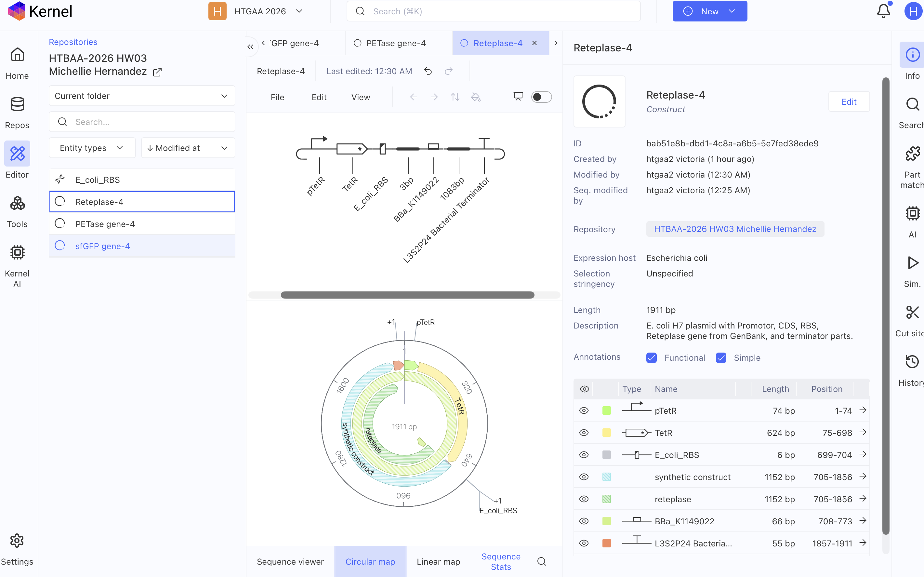
Task: Click the global Search input field
Action: point(494,11)
